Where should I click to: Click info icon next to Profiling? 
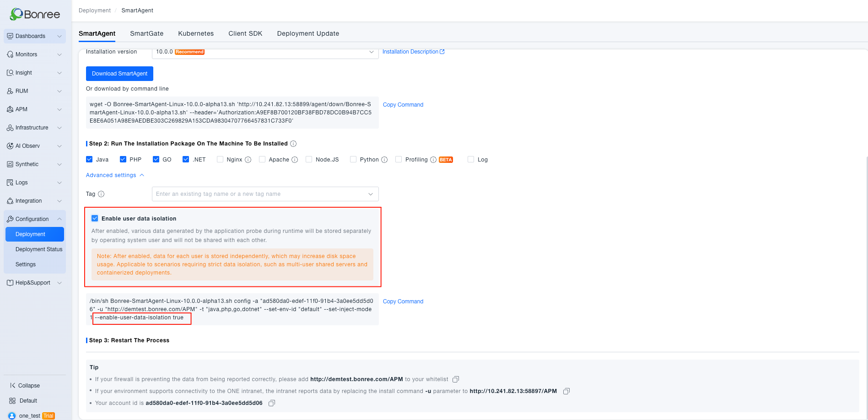(x=433, y=160)
